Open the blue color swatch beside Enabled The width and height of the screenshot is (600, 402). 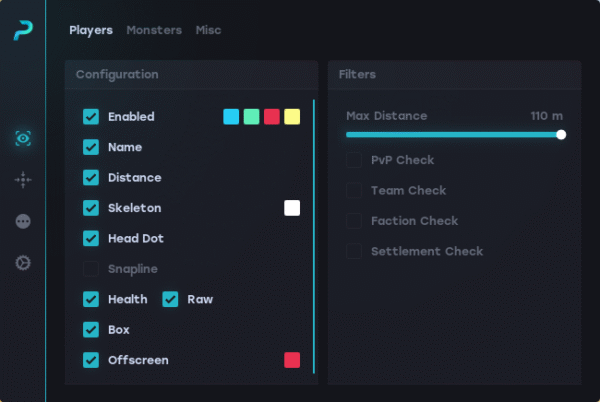click(x=231, y=117)
